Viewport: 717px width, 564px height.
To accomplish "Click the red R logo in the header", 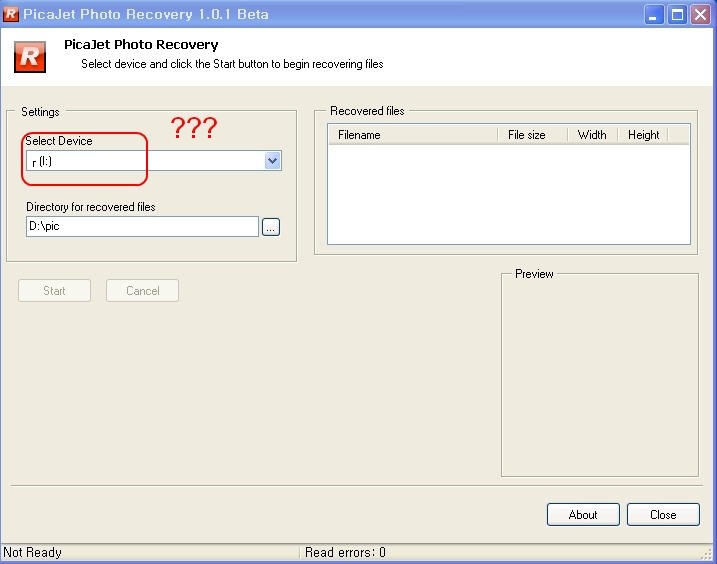I will tap(30, 56).
